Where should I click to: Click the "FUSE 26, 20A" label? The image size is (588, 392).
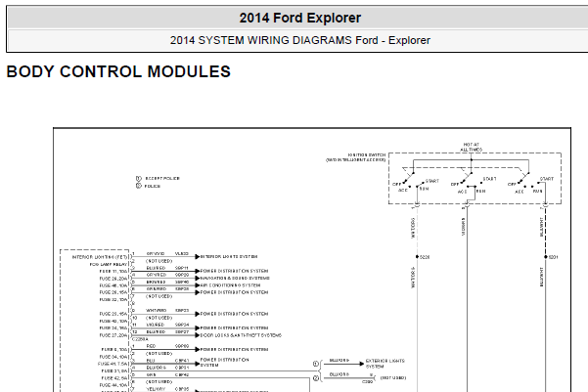tap(113, 279)
